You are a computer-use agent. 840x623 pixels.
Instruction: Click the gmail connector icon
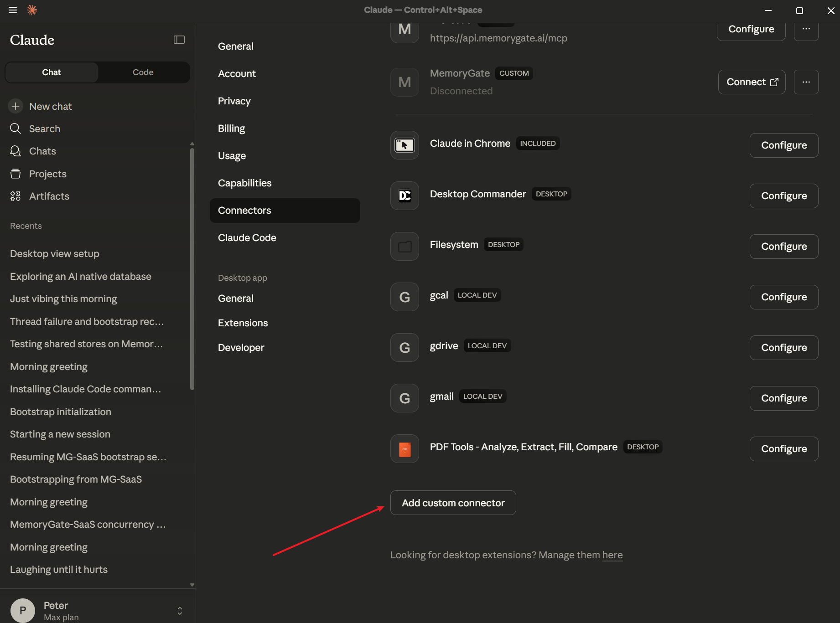pyautogui.click(x=404, y=398)
